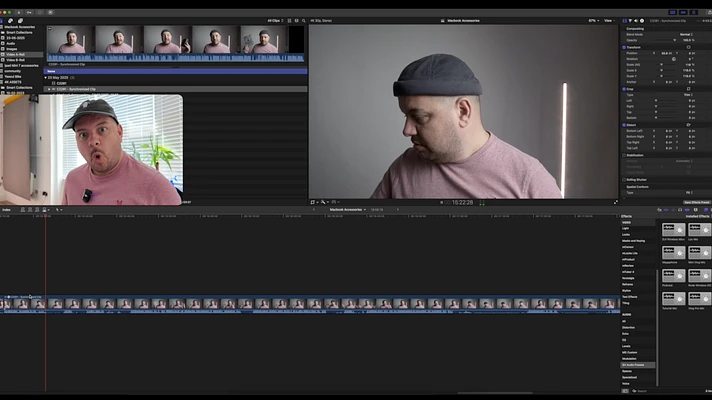Open the enhancements wand menu icon

324,202
